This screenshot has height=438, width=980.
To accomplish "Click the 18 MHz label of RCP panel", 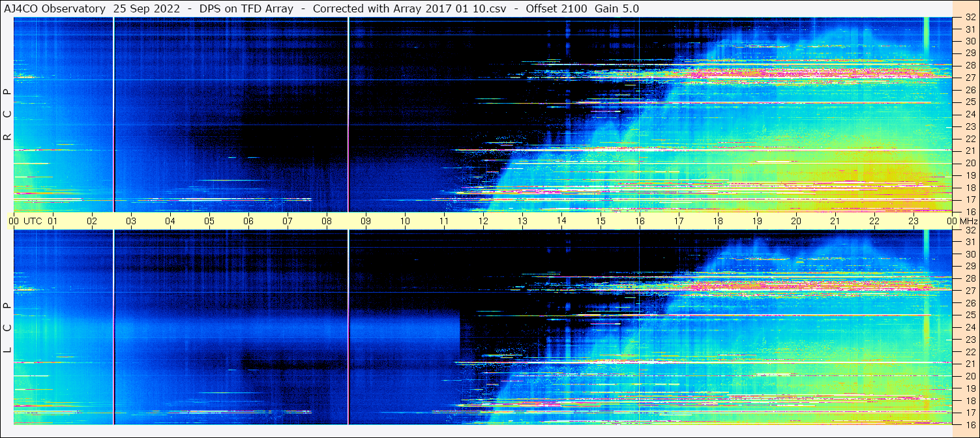I will 970,187.
